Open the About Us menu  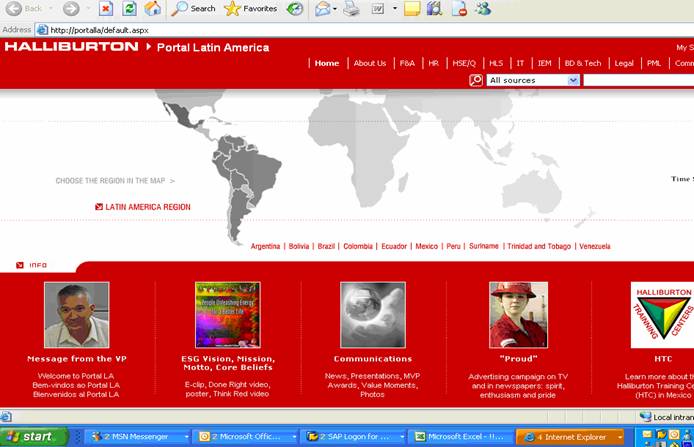[x=370, y=63]
